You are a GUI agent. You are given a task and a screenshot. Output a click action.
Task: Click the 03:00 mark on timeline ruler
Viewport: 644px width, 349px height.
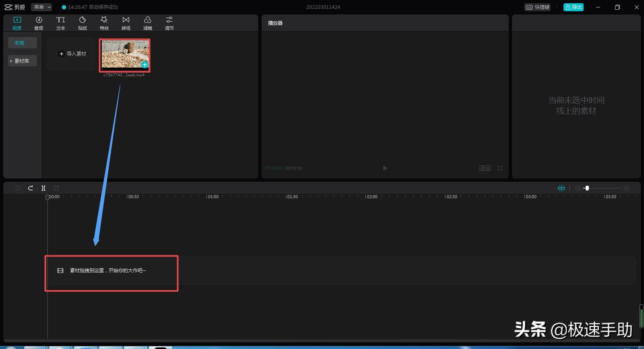pos(531,197)
